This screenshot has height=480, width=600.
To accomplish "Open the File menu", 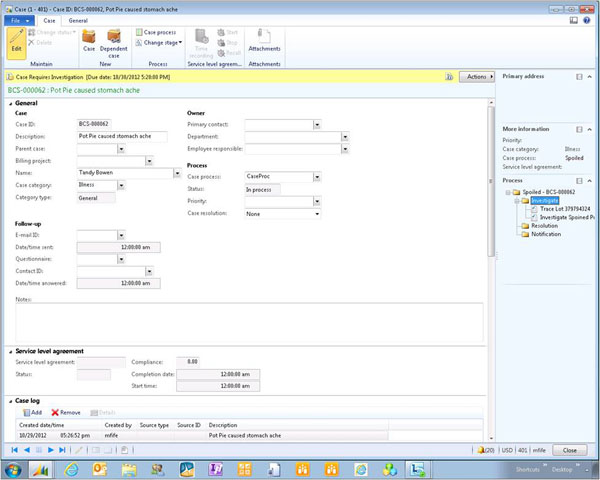I will (18, 20).
